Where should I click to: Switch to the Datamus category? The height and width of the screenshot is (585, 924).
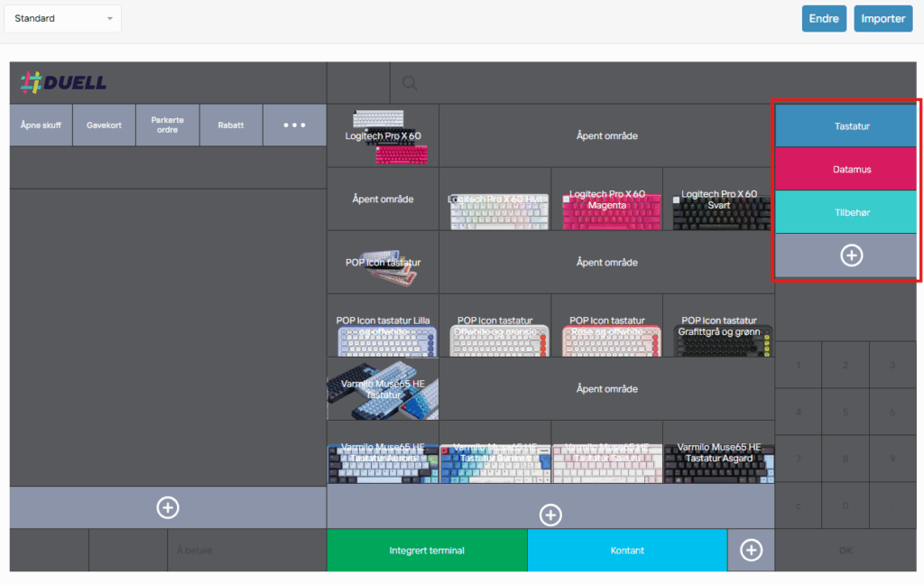(851, 169)
